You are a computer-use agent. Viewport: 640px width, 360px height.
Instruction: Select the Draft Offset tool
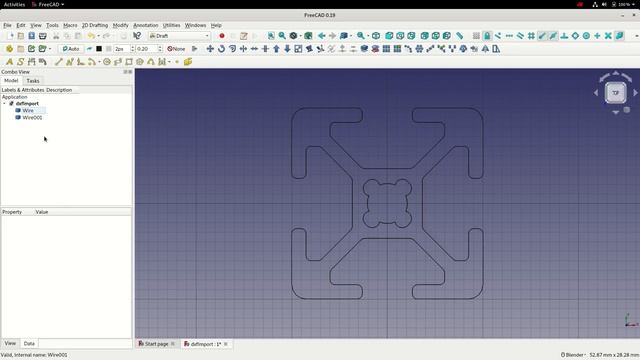[x=232, y=49]
